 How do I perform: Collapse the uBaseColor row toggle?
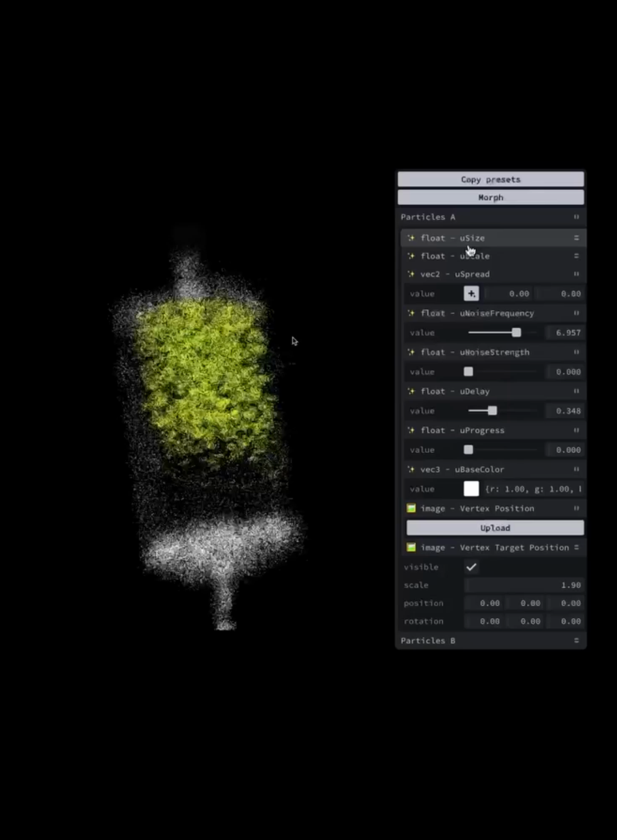tap(576, 469)
